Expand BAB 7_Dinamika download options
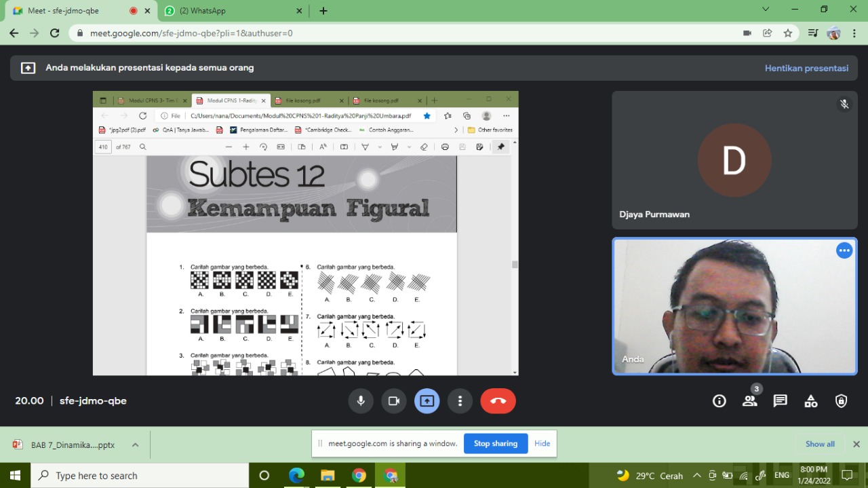 click(x=135, y=445)
